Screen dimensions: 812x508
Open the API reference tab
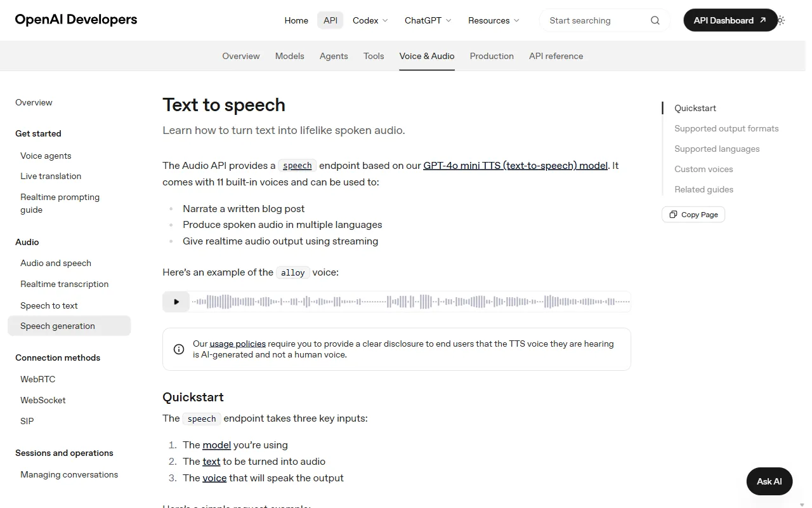click(x=556, y=56)
